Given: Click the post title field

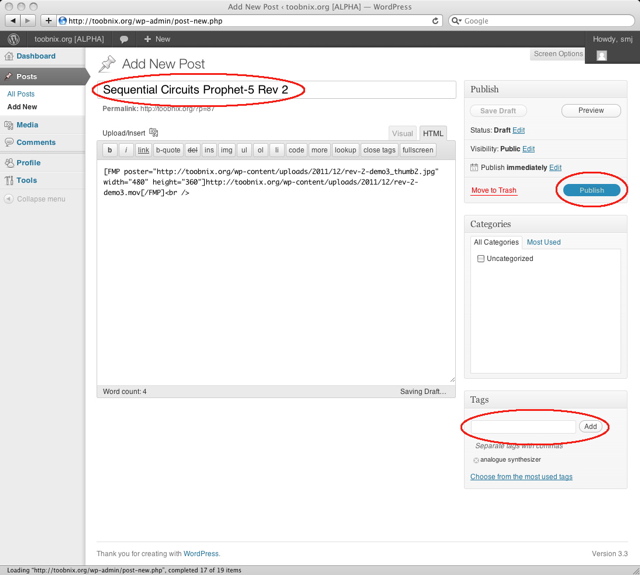Looking at the screenshot, I should pyautogui.click(x=276, y=90).
